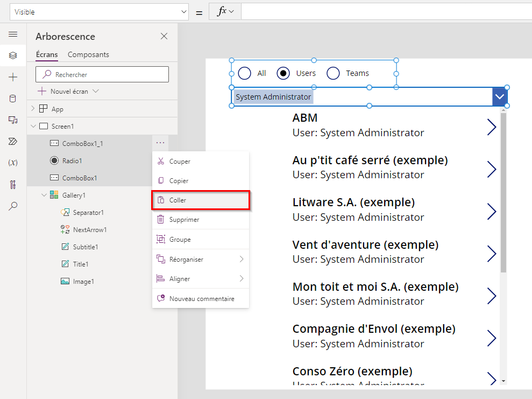Open the Data cylinder icon in sidebar
The image size is (532, 399).
(13, 99)
